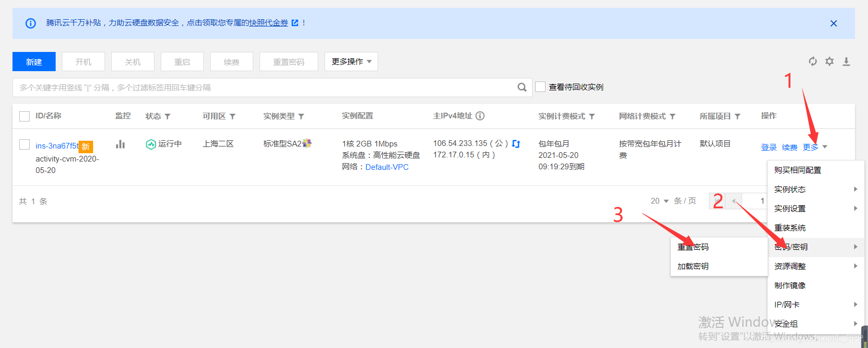Go to the previous page arrow
868x348 pixels.
[x=734, y=201]
